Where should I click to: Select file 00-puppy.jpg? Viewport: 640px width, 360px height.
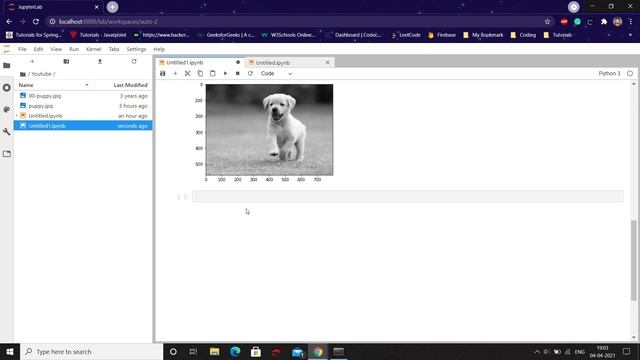[x=83, y=96]
